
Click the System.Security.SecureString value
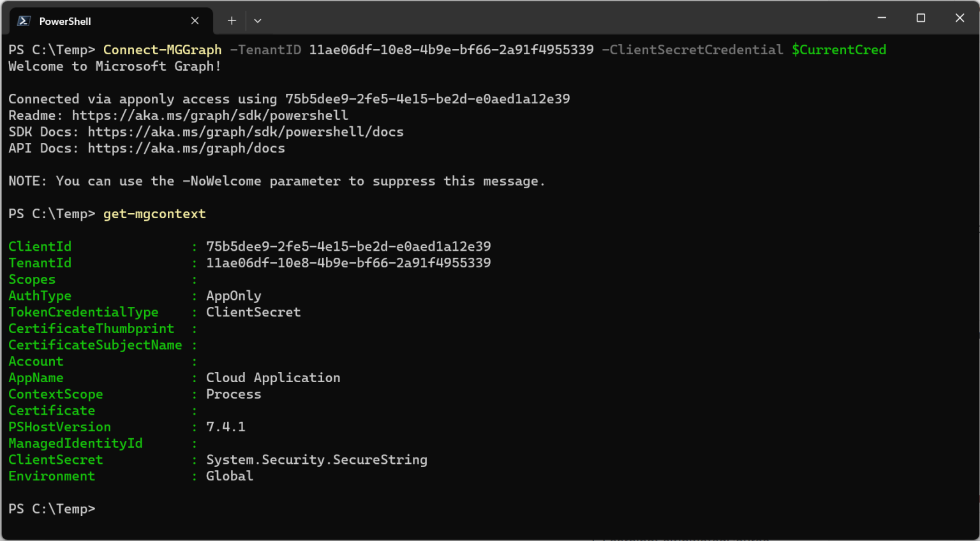pos(316,460)
